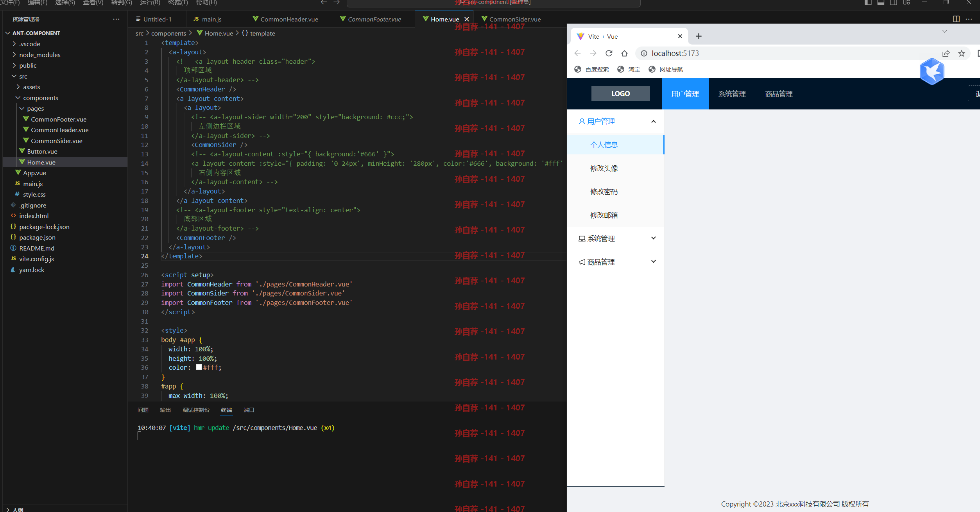Open App.vue file in explorer
This screenshot has height=512, width=980.
tap(65, 173)
